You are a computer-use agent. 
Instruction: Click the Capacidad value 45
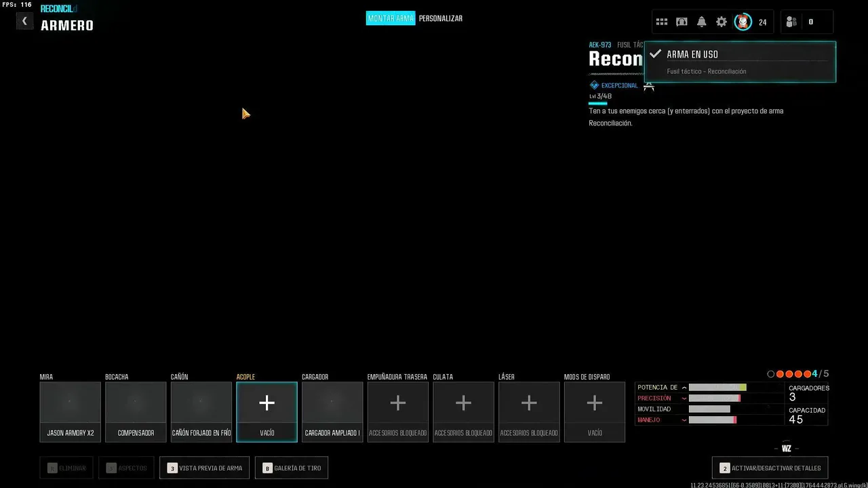click(x=796, y=420)
